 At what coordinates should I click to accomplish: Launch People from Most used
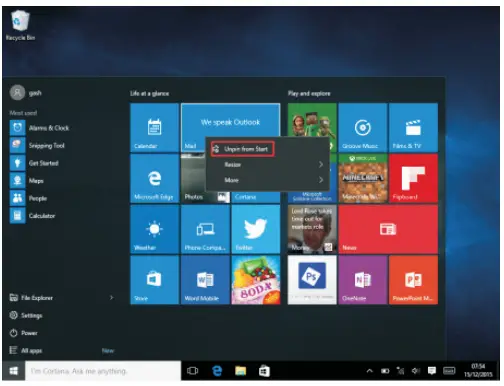pos(29,199)
